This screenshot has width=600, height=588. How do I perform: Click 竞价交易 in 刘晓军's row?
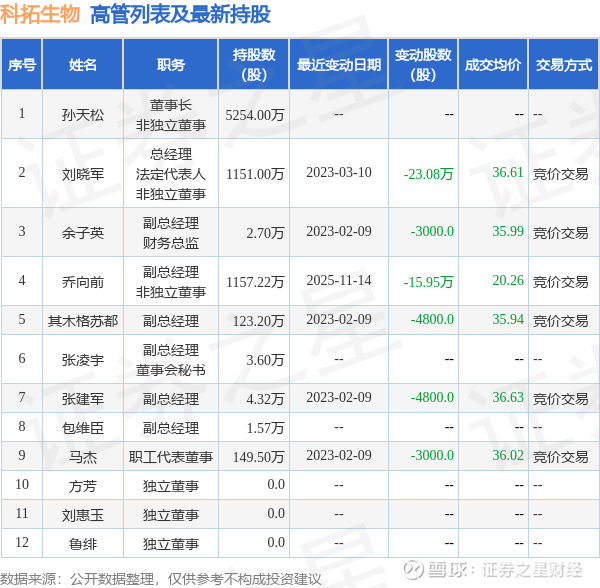click(561, 174)
